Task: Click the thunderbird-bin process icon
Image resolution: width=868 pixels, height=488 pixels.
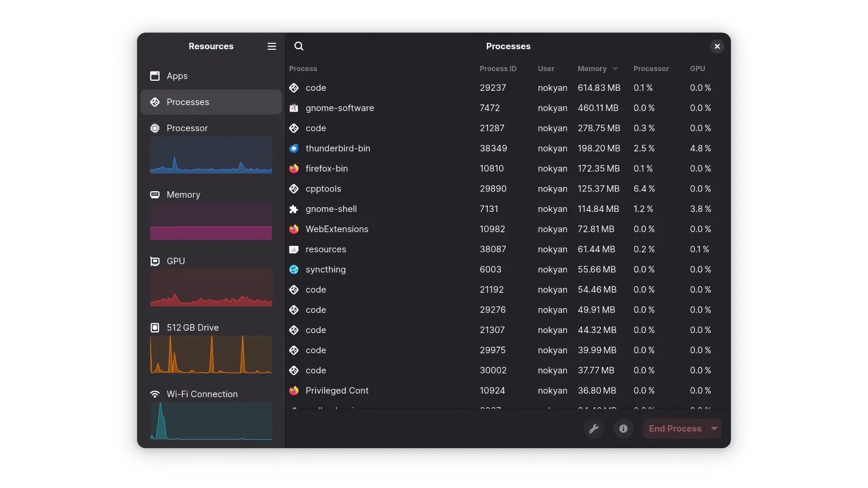Action: coord(294,148)
